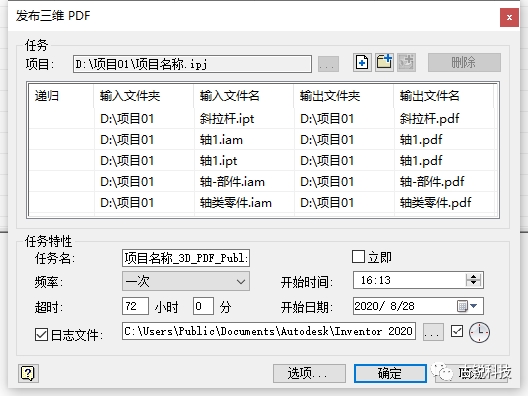Browse for the log file path with ... button
528x396 pixels.
pyautogui.click(x=433, y=332)
